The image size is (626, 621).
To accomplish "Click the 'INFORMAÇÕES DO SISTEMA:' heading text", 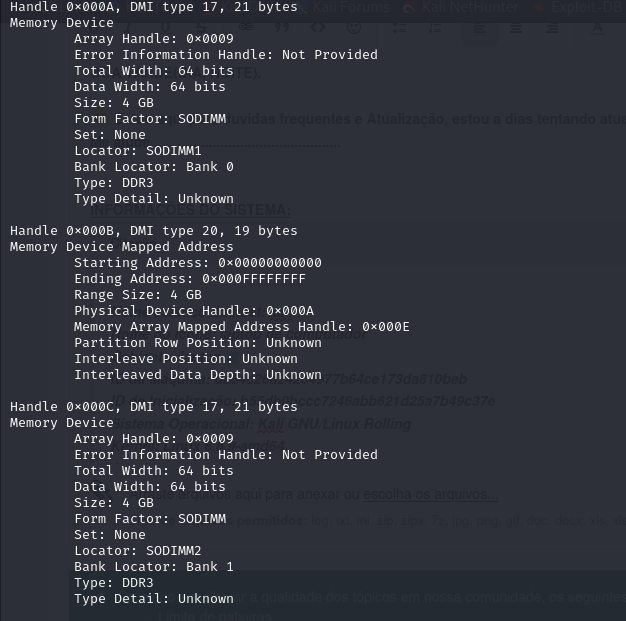I will pyautogui.click(x=190, y=210).
